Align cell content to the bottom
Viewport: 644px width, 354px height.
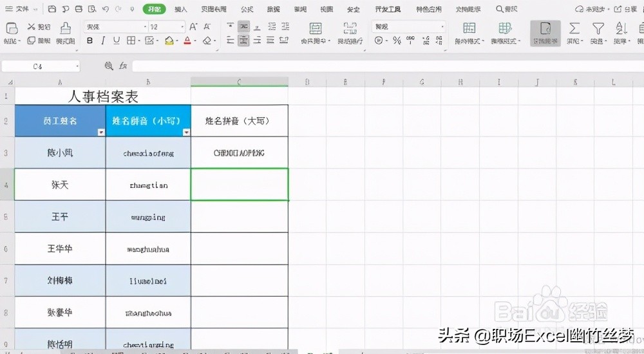click(257, 26)
